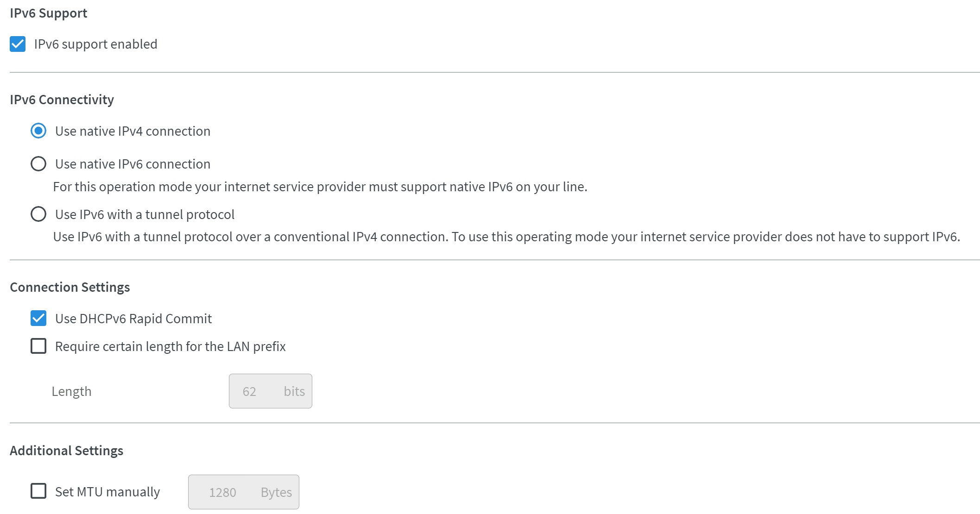Uncheck the IPv6 support enabled checkbox
The width and height of the screenshot is (980, 514).
[x=18, y=44]
